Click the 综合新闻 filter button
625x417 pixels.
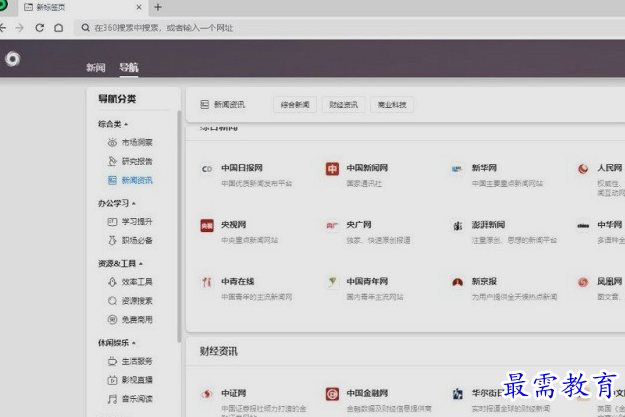click(x=295, y=105)
